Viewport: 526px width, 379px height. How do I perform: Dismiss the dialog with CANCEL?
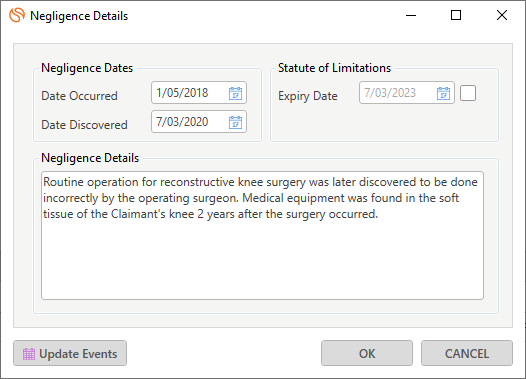point(467,353)
